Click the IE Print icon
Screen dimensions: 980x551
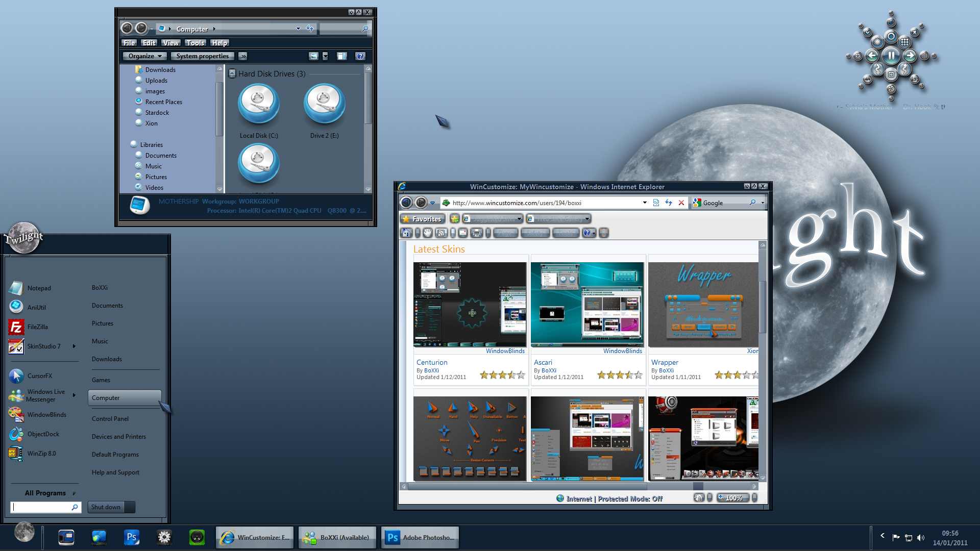coord(477,233)
